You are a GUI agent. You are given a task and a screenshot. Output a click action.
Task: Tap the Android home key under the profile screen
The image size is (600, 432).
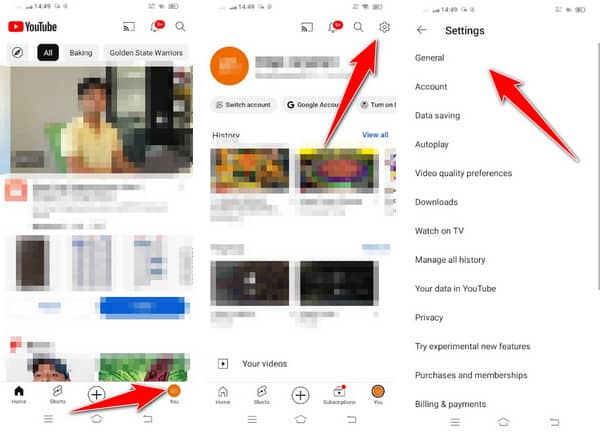point(301,419)
